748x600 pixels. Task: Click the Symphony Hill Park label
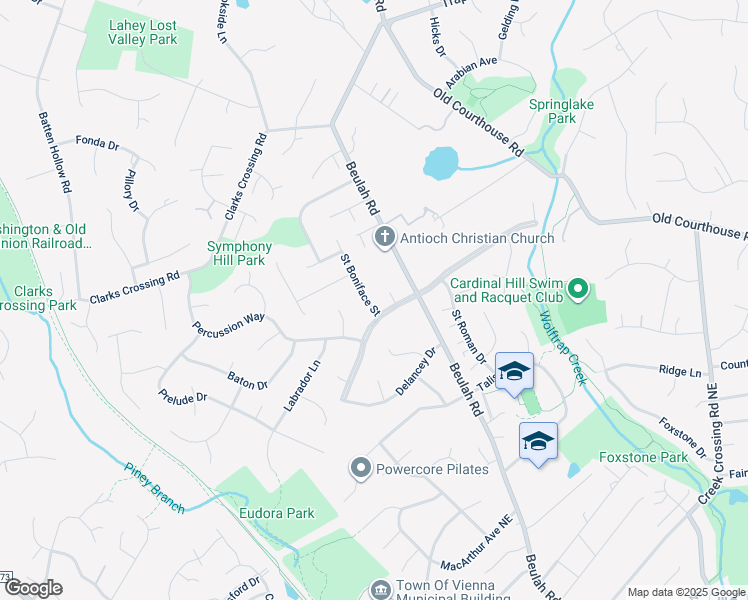(x=239, y=253)
